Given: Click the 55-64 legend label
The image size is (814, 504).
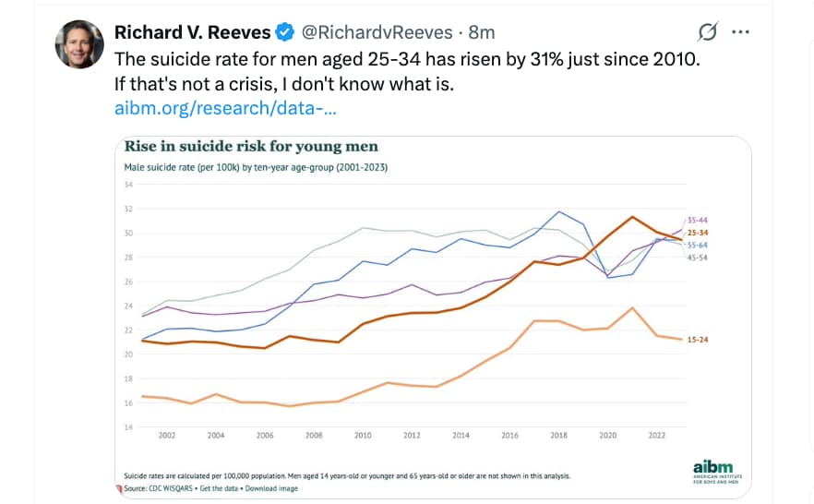Looking at the screenshot, I should (x=698, y=246).
